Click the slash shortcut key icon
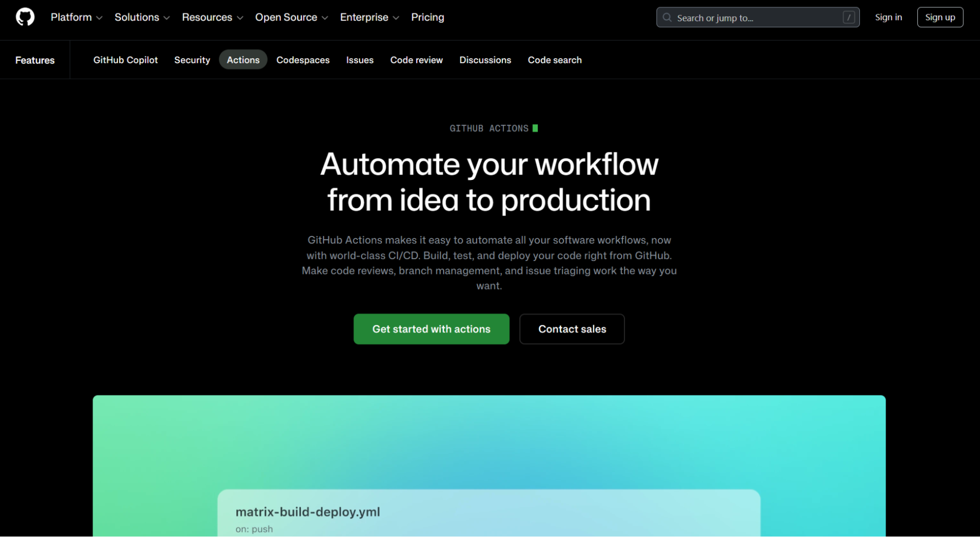The height and width of the screenshot is (537, 980). point(849,18)
